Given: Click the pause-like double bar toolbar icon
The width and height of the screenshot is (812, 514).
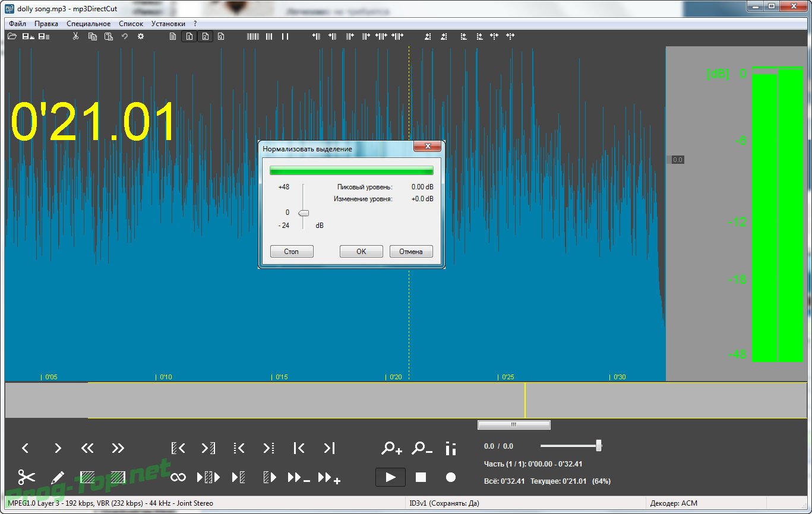Looking at the screenshot, I should 285,36.
